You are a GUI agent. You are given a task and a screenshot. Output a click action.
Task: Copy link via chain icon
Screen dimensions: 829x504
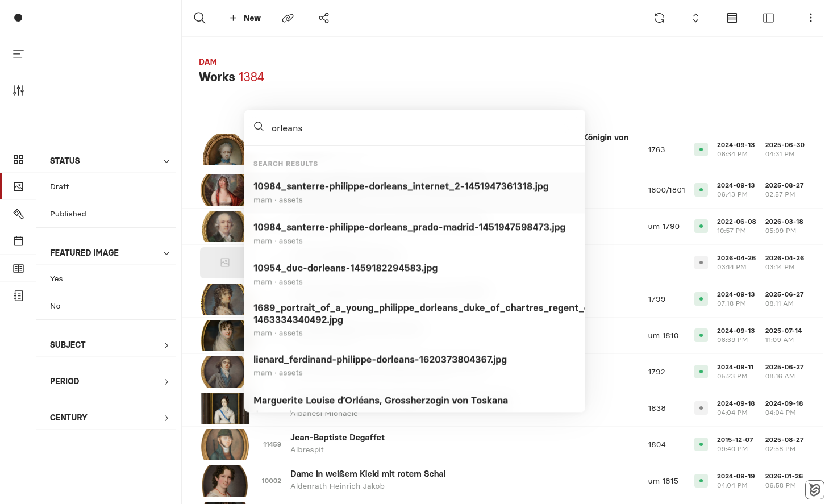tap(288, 18)
